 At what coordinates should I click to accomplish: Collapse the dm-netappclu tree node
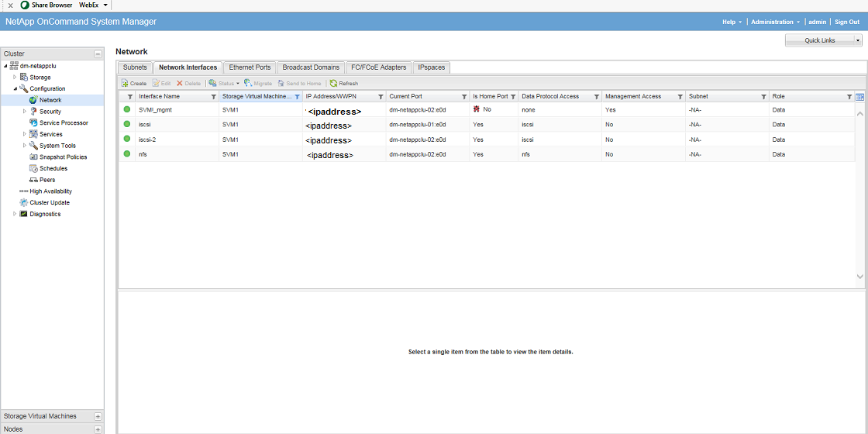tap(5, 66)
